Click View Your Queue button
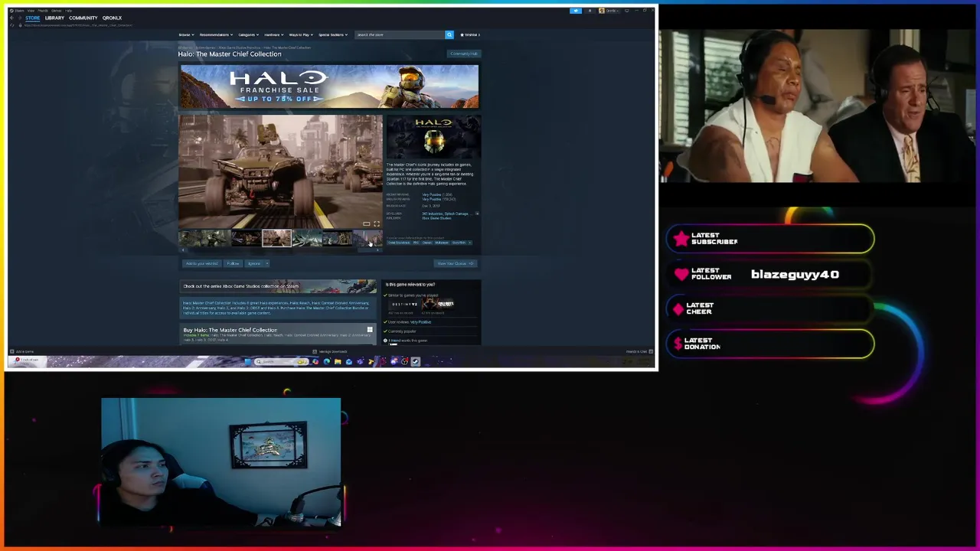Viewport: 980px width, 551px height. click(x=456, y=263)
